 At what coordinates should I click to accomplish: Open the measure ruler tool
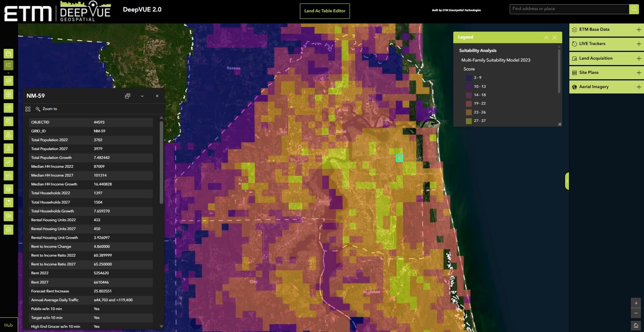click(x=8, y=162)
